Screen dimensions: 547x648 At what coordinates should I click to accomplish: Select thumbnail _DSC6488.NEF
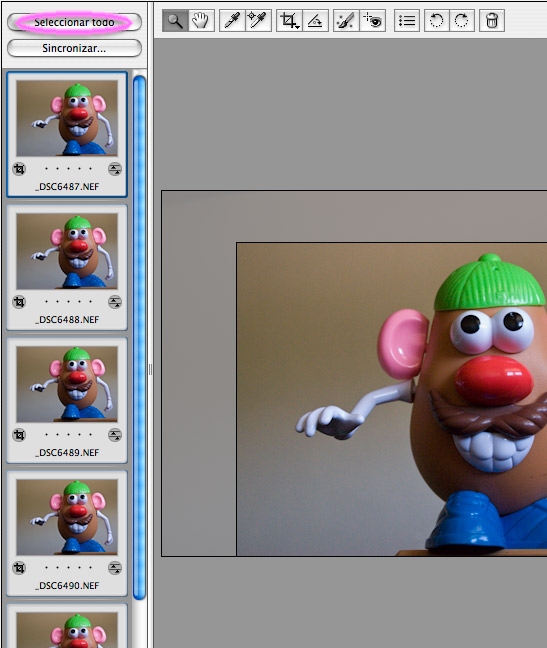click(67, 267)
